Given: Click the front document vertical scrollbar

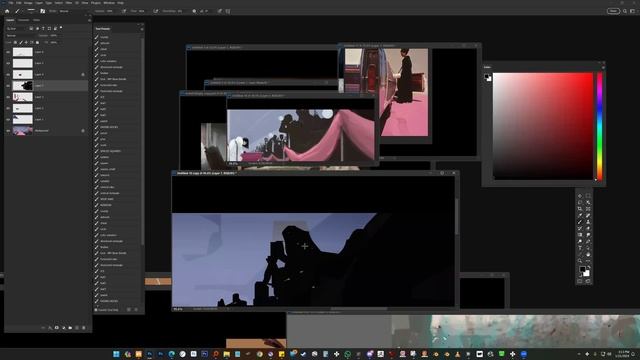Looking at the screenshot, I should click(456, 216).
